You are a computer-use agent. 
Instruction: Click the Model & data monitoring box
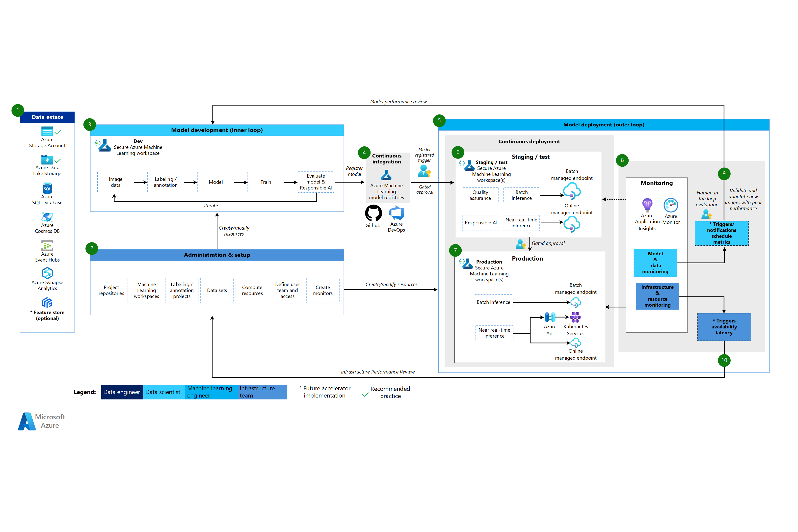pyautogui.click(x=655, y=263)
